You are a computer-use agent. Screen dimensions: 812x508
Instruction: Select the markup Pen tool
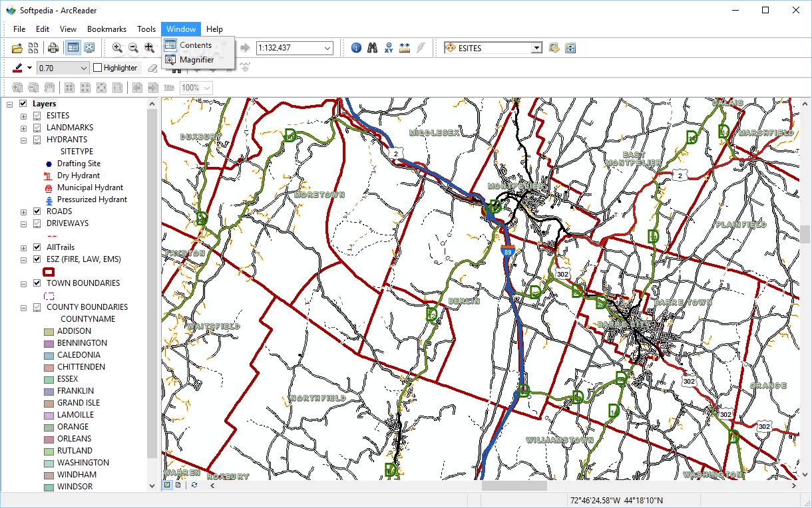click(x=17, y=68)
